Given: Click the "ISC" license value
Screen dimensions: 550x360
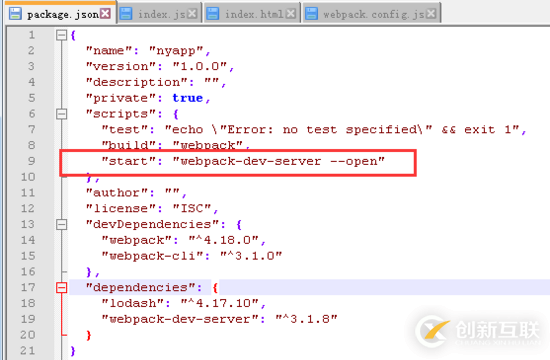Looking at the screenshot, I should [192, 208].
